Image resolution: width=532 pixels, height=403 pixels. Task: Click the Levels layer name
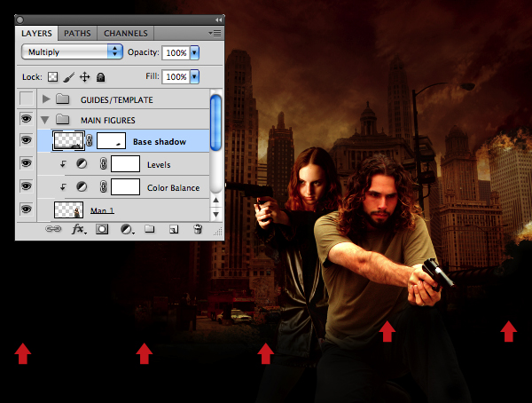pos(159,165)
